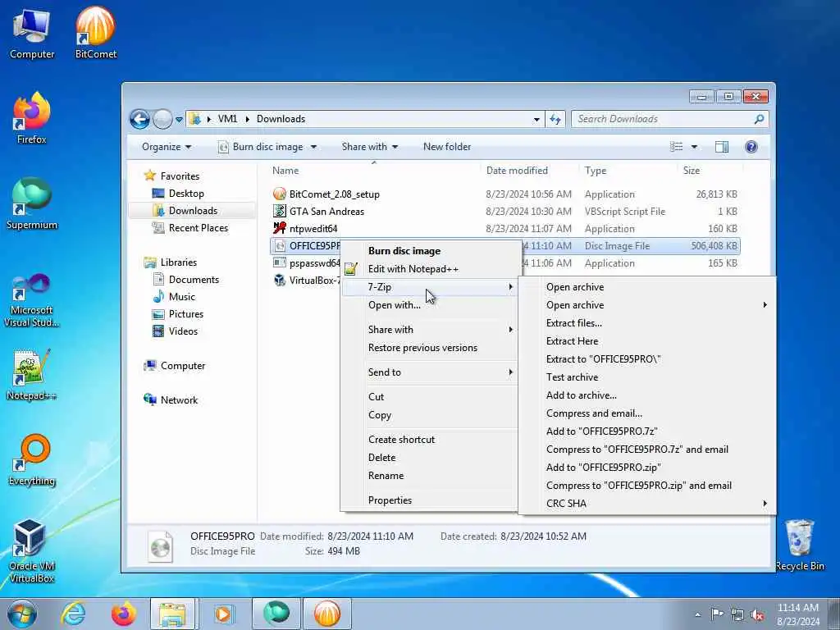Choose Rename from context menu
Viewport: 840px width, 630px height.
(x=386, y=476)
